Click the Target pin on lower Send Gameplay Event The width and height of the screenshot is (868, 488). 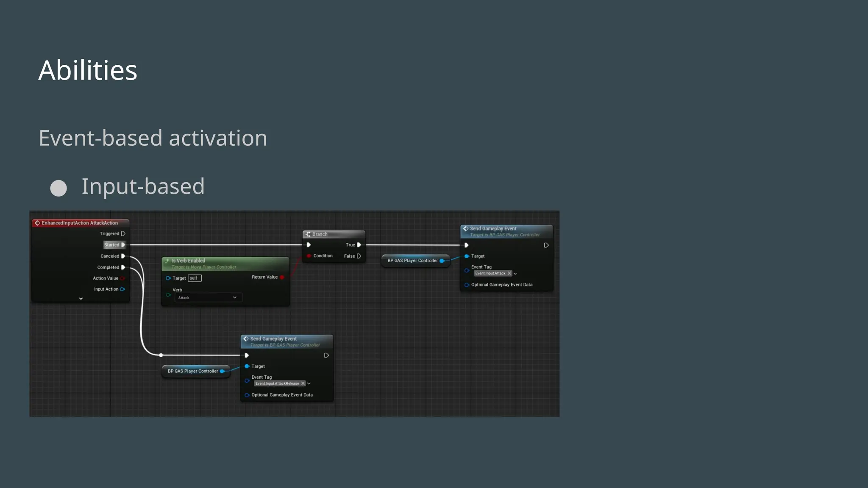[x=247, y=366]
